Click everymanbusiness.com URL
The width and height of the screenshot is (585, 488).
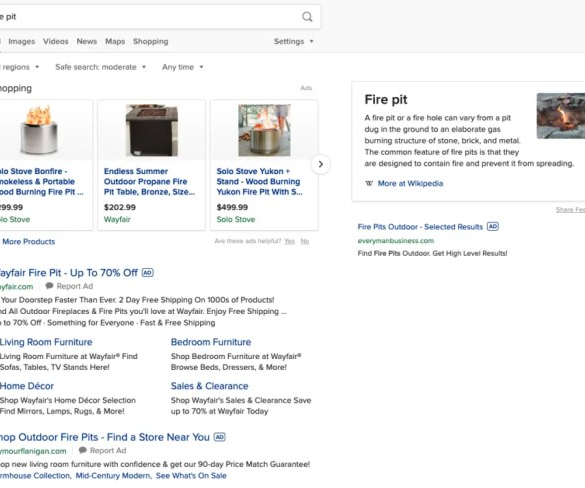[395, 241]
